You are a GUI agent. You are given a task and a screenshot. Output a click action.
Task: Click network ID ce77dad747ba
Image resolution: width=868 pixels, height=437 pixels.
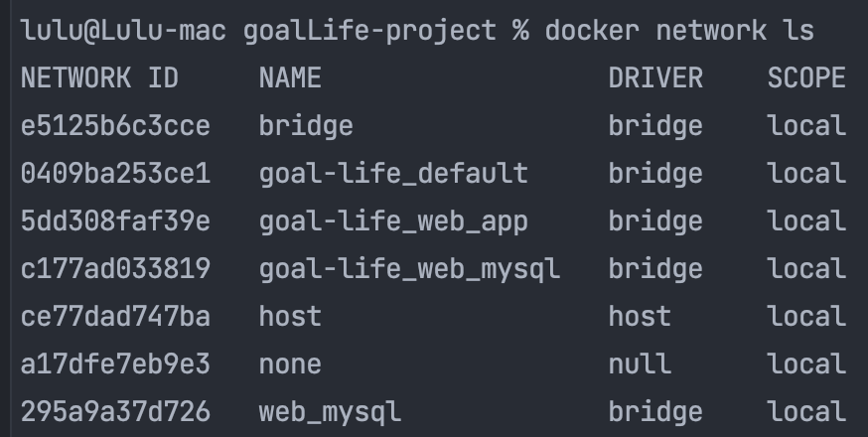115,316
